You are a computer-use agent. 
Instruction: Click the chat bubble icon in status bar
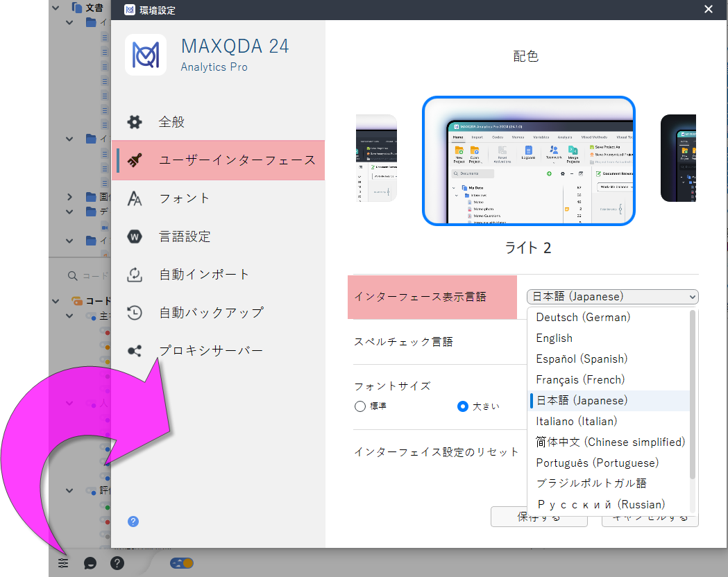(90, 563)
